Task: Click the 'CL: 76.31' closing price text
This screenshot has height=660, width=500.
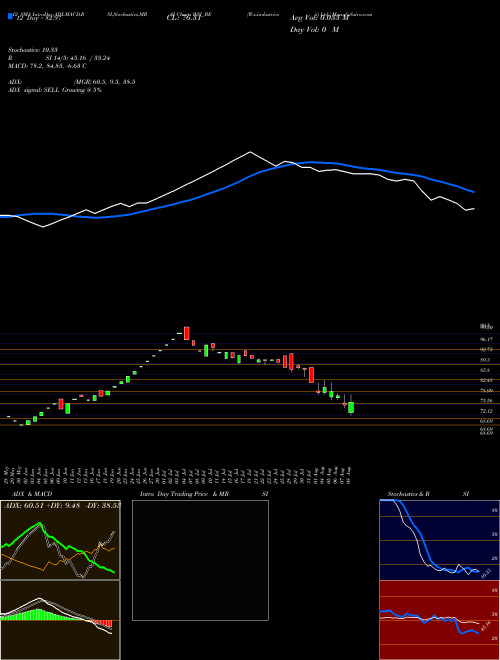Action: pos(182,18)
